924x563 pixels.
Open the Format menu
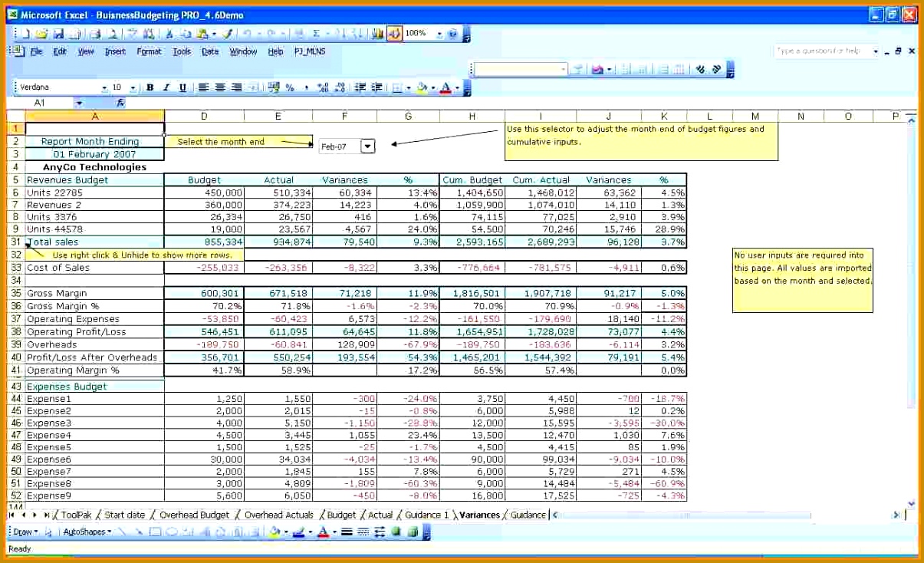pyautogui.click(x=149, y=51)
